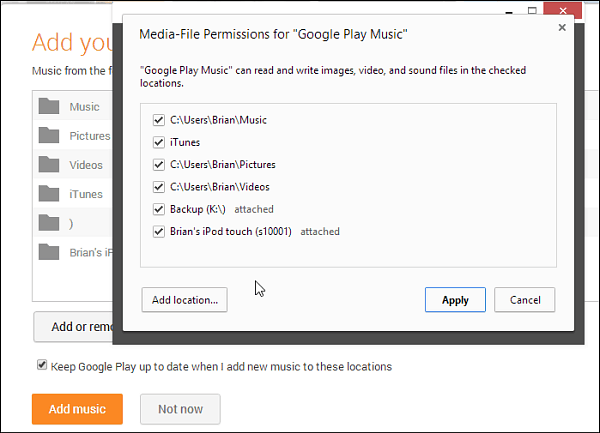Click the Add or remove button behind dialog
Screen dimensions: 600x433
(73, 327)
